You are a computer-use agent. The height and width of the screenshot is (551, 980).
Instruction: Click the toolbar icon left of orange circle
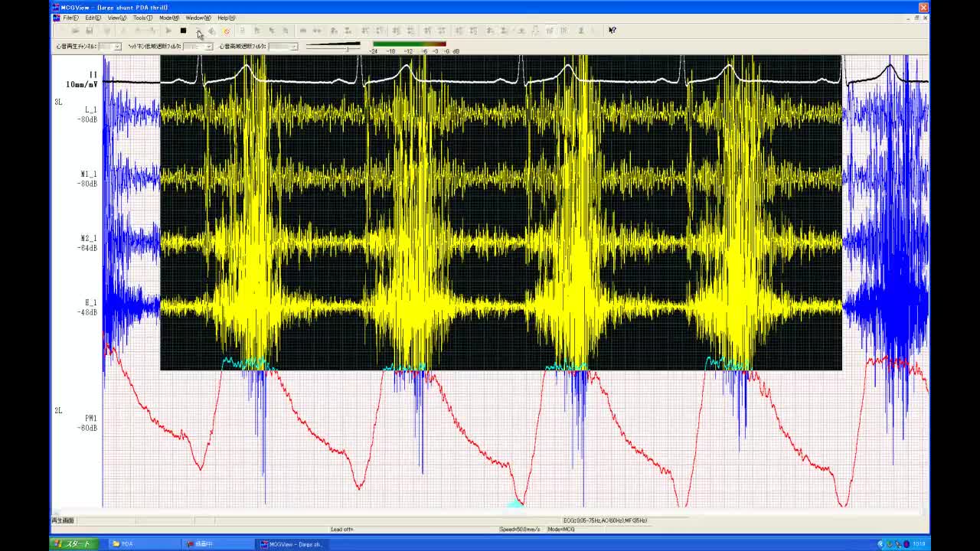pos(212,31)
